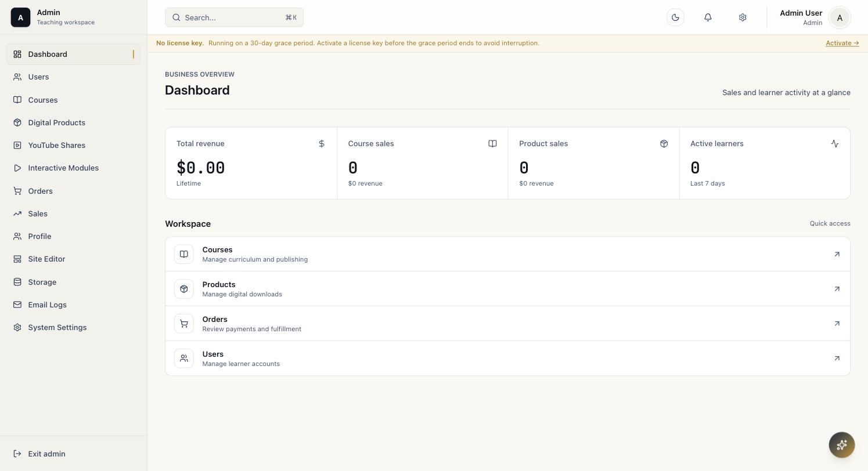Open Orders workspace quick link title

tap(215, 319)
